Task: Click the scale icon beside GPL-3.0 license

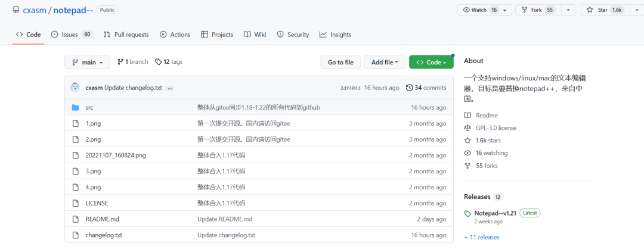Action: click(x=467, y=128)
